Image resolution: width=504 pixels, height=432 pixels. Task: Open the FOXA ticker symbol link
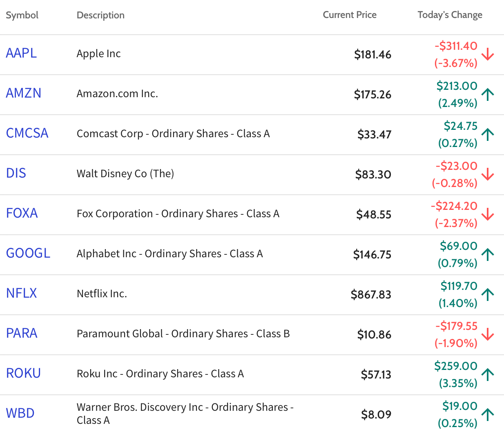pos(22,213)
